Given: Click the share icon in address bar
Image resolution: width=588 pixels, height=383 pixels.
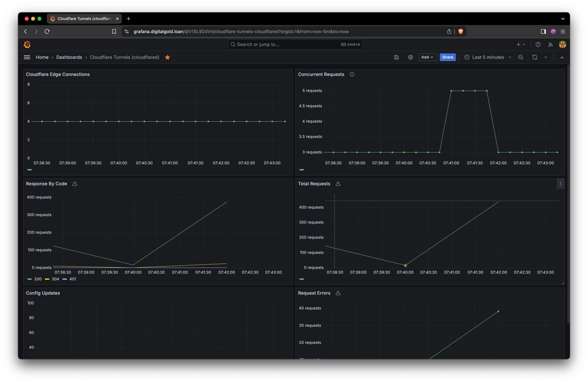Looking at the screenshot, I should [x=449, y=32].
